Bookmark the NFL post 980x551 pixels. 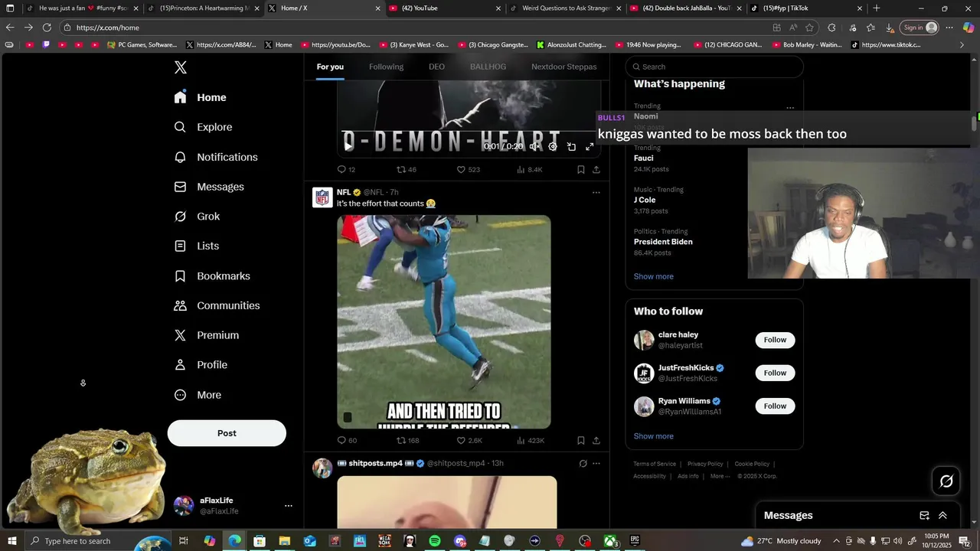581,440
